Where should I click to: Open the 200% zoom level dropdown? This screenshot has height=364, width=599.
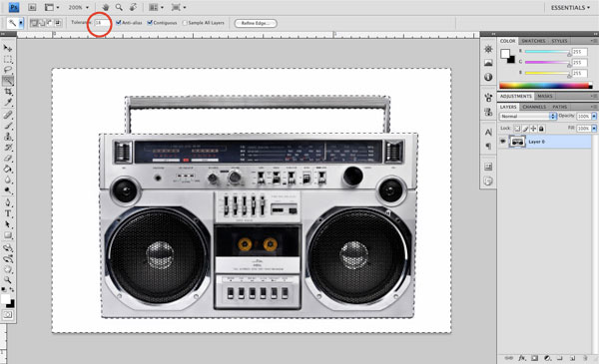78,7
